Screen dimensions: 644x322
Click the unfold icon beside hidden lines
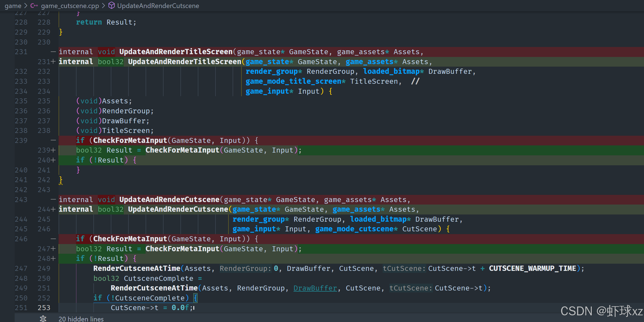(43, 318)
